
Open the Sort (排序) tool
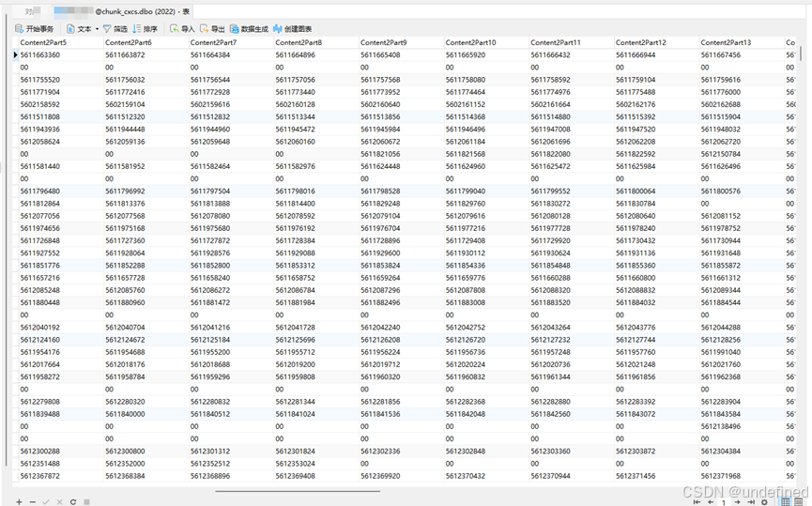tap(145, 29)
